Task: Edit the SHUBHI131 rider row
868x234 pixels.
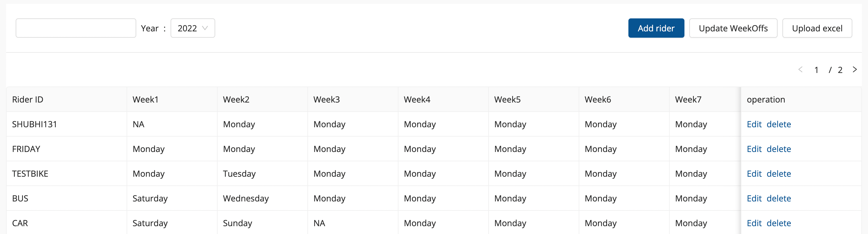Action: point(754,125)
